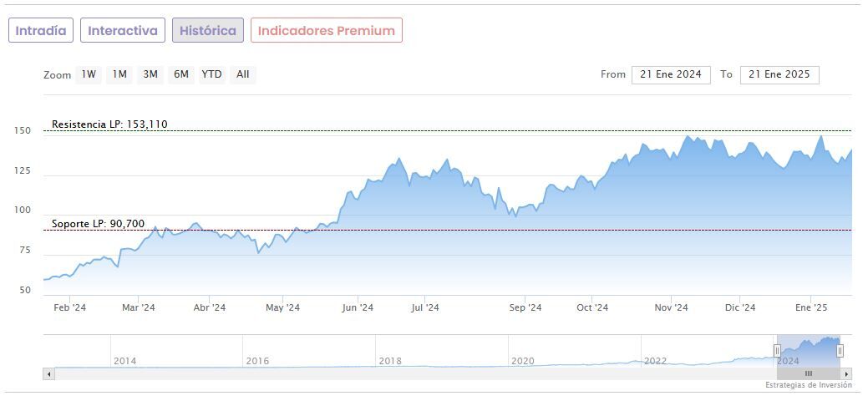Switch to the Intradía tab
The height and width of the screenshot is (401, 868).
pos(41,30)
